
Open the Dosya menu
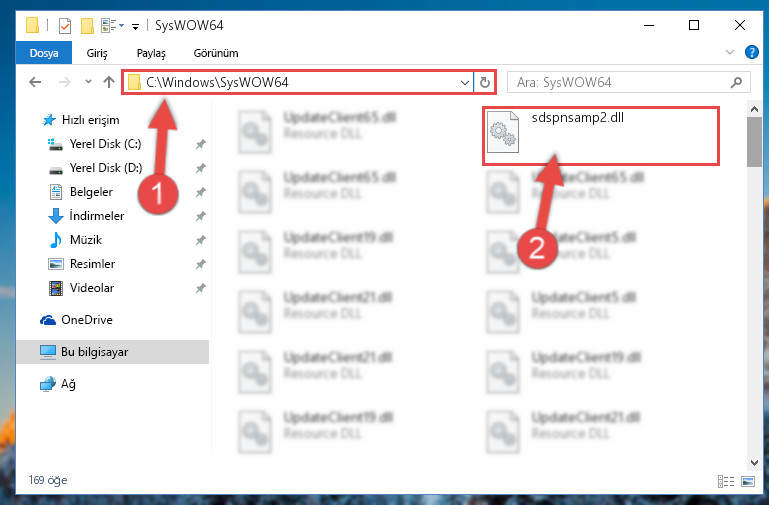(x=44, y=53)
